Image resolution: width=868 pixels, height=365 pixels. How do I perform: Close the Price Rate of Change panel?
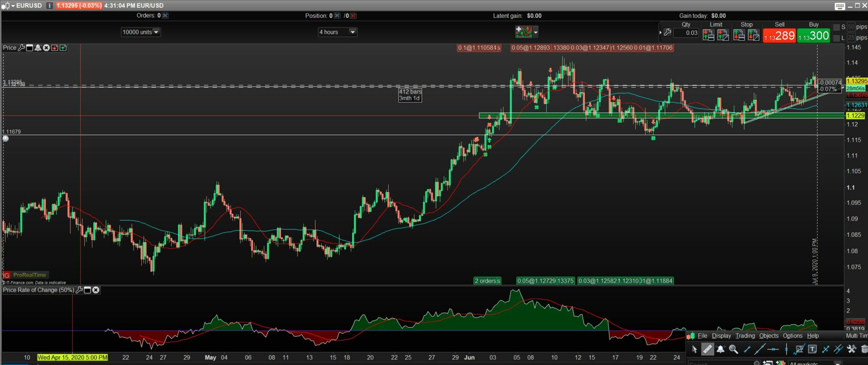(96, 290)
